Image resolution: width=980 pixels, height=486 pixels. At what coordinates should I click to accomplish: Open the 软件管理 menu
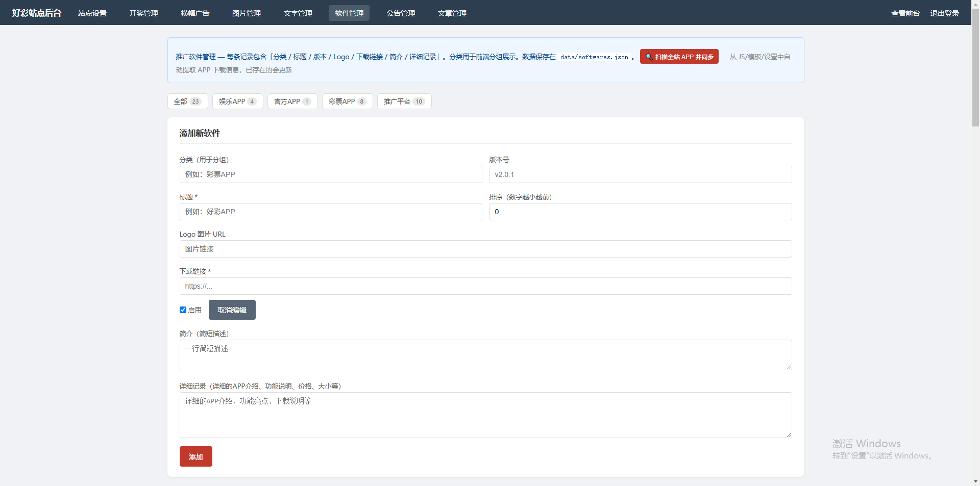[349, 13]
